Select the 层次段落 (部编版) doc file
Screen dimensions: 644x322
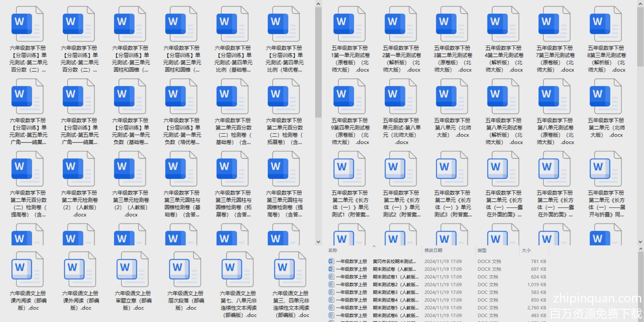185,269
